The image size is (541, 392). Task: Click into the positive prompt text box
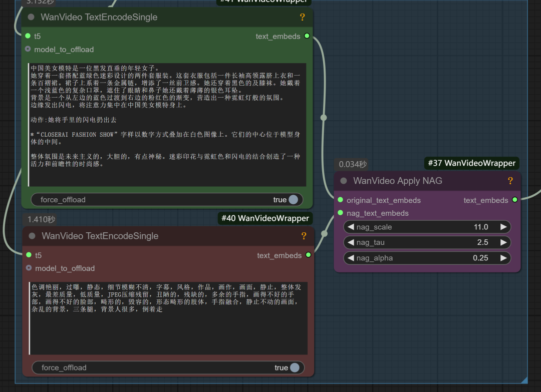pyautogui.click(x=167, y=125)
